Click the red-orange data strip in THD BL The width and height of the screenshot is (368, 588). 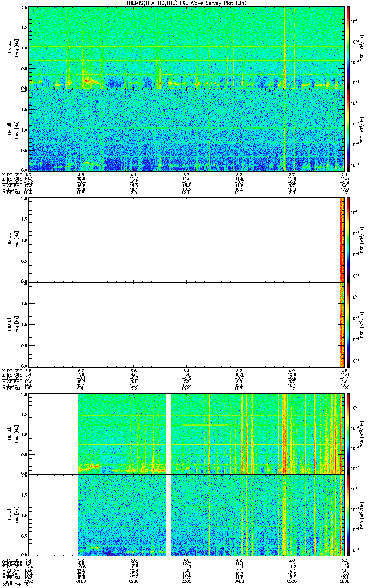[x=342, y=240]
